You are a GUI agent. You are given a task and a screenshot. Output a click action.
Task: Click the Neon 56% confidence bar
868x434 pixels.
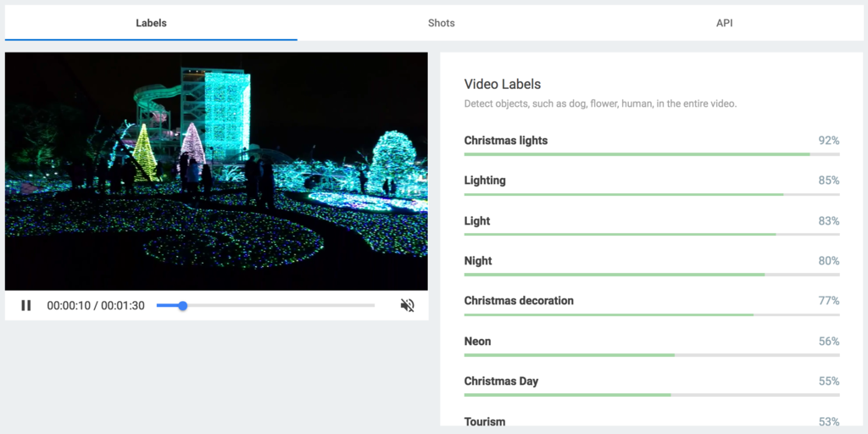pyautogui.click(x=652, y=355)
